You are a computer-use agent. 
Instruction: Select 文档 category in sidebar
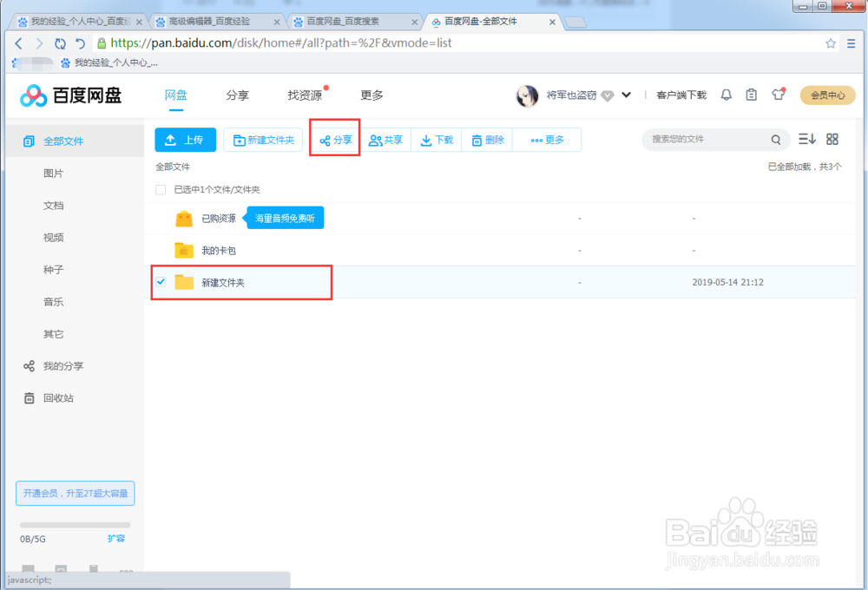point(54,206)
